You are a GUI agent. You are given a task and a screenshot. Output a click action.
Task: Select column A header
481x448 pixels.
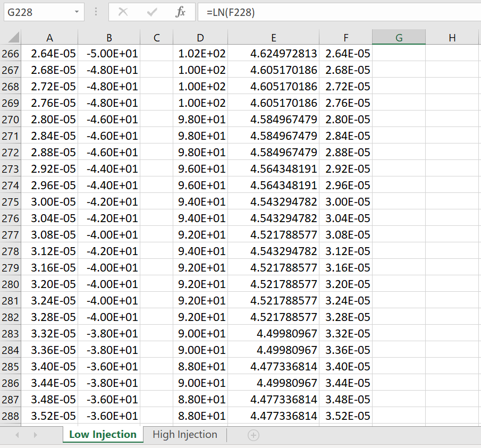(49, 37)
